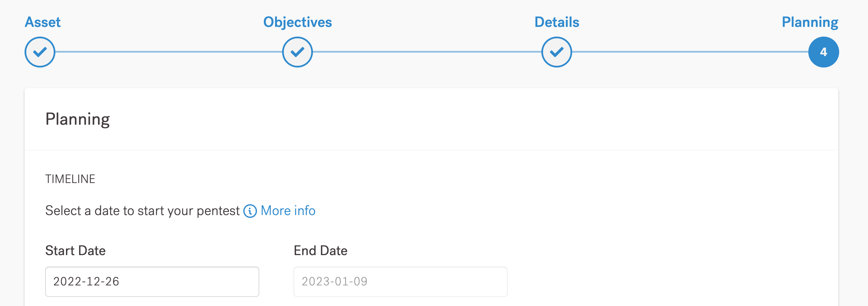
Task: Select the Planning step label in stepper
Action: (x=810, y=22)
